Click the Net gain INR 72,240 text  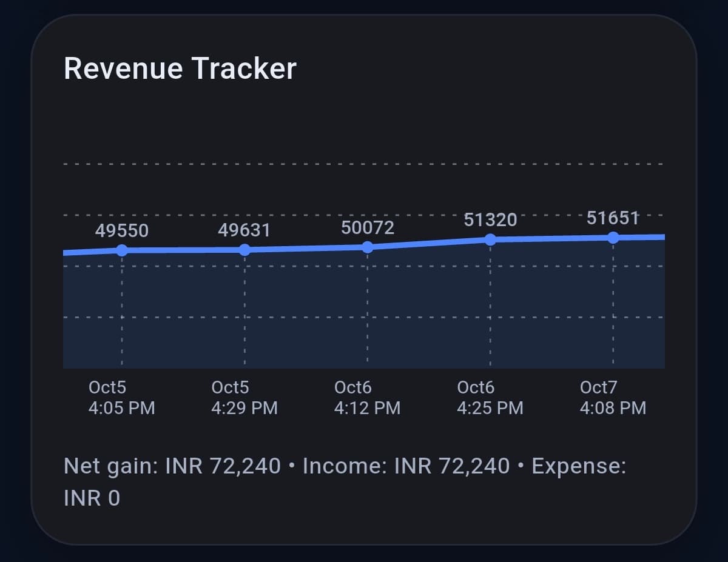pyautogui.click(x=172, y=466)
